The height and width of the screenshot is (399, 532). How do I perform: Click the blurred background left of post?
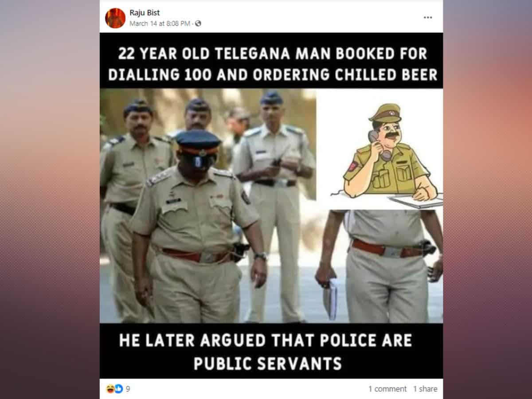click(x=50, y=199)
